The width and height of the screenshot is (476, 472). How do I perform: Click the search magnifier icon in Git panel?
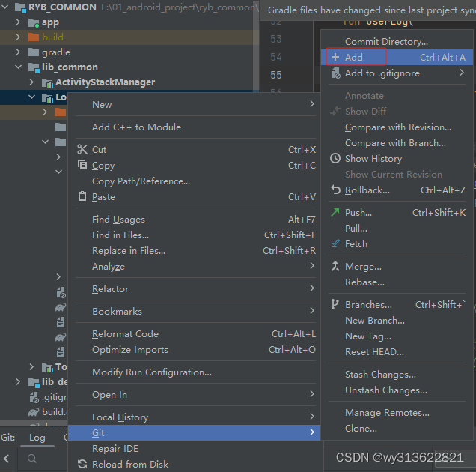click(32, 459)
